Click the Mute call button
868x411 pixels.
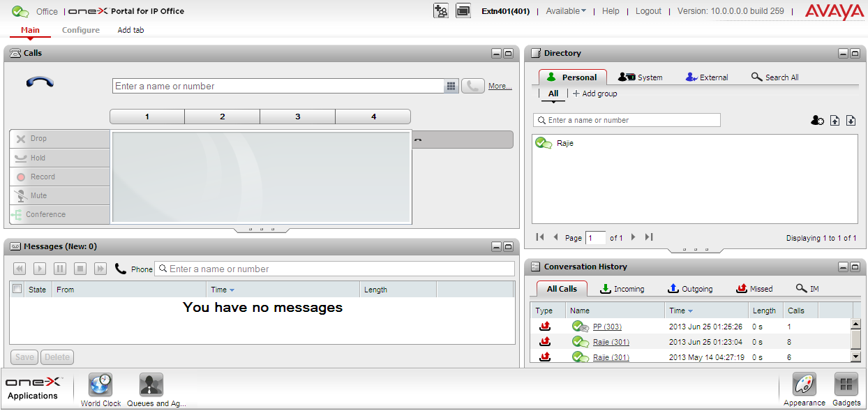pyautogui.click(x=59, y=195)
